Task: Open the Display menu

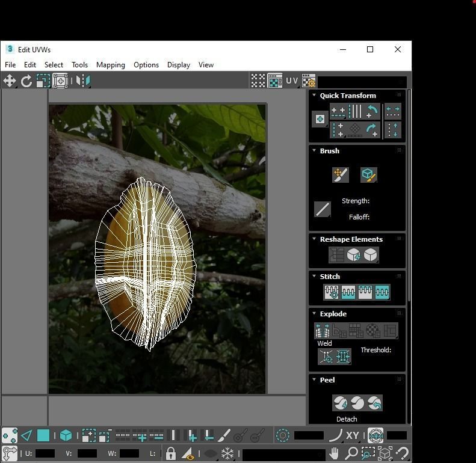Action: (x=179, y=65)
